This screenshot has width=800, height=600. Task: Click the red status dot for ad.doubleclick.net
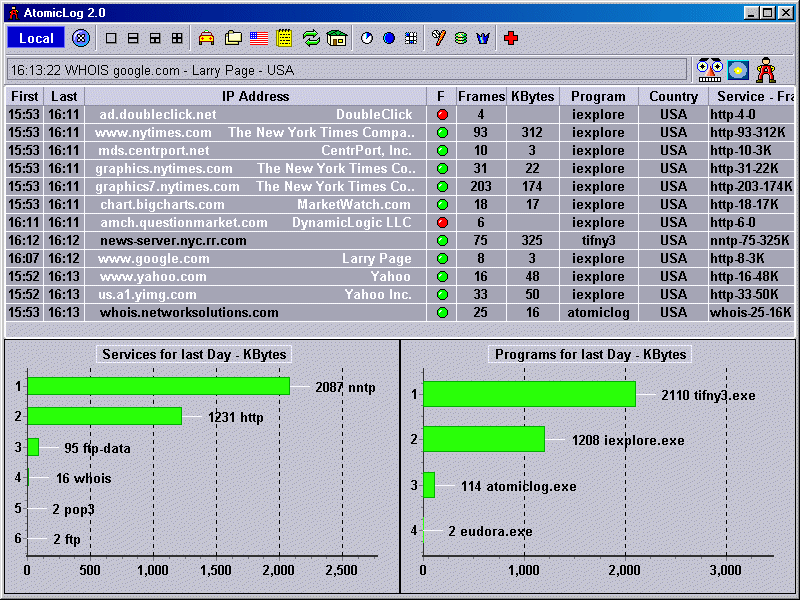click(x=442, y=115)
